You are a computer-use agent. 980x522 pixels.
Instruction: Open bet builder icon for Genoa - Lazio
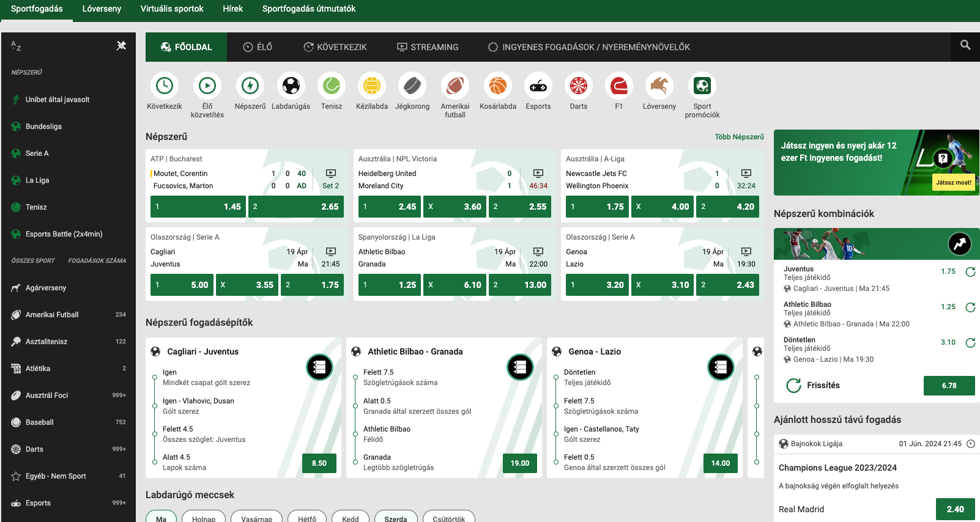[x=721, y=367]
